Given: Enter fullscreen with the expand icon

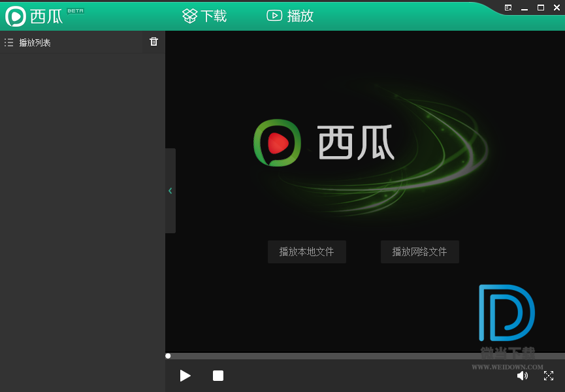Looking at the screenshot, I should click(x=549, y=376).
